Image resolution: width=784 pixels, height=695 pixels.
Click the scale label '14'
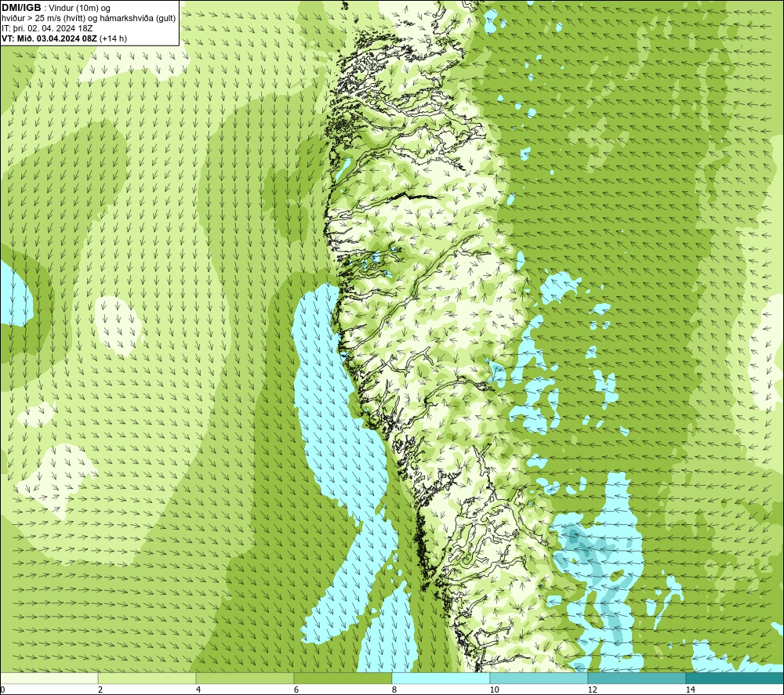[x=690, y=690]
